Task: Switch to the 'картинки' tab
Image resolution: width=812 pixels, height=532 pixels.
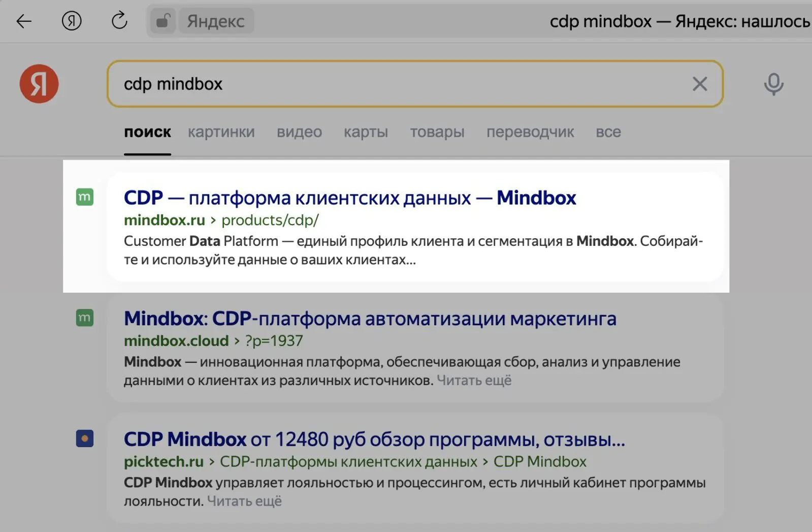Action: pos(221,132)
